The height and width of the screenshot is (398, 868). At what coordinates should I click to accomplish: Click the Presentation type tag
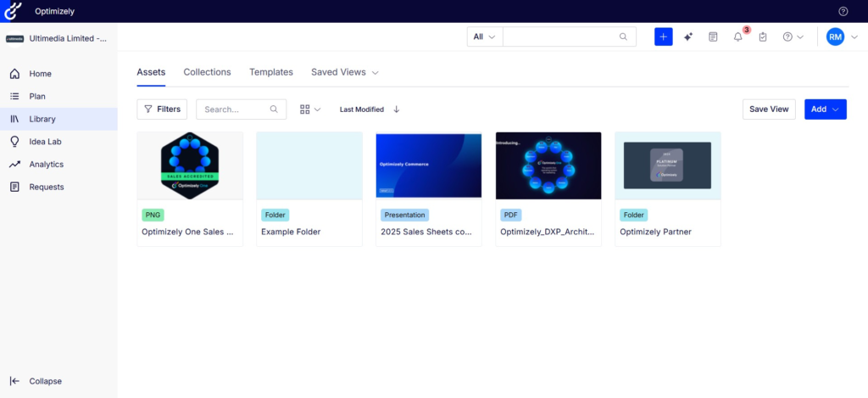(404, 215)
